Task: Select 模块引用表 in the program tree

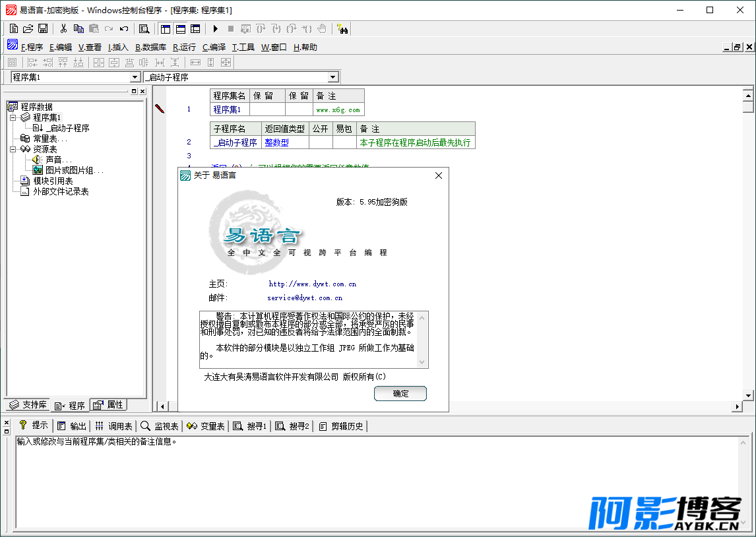Action: (53, 181)
